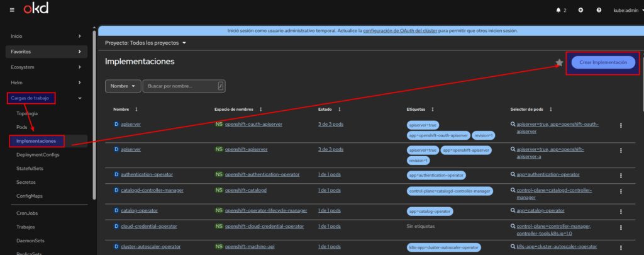Viewport: 644px width, 255px height.
Task: Click the Crear Implementación button
Action: pyautogui.click(x=603, y=62)
